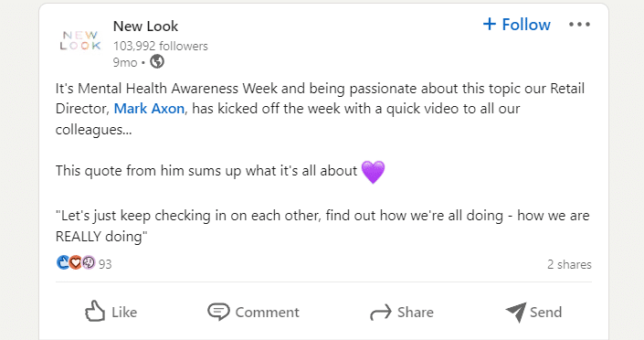This screenshot has width=644, height=340.
Task: Like the post via the Like label
Action: [124, 313]
